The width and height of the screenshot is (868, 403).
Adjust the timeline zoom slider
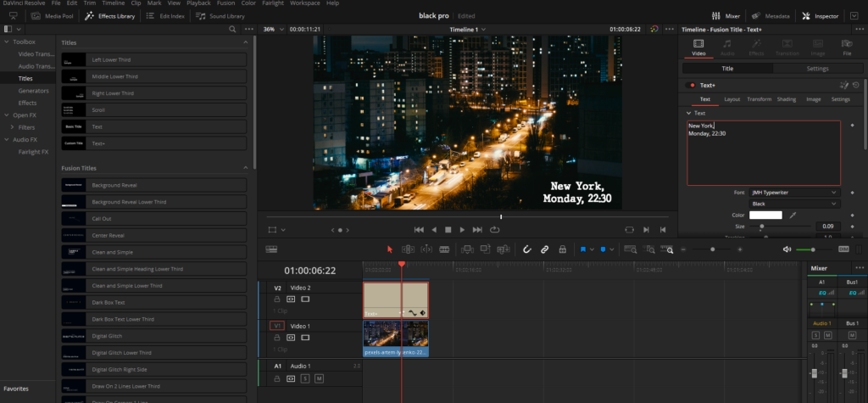712,249
